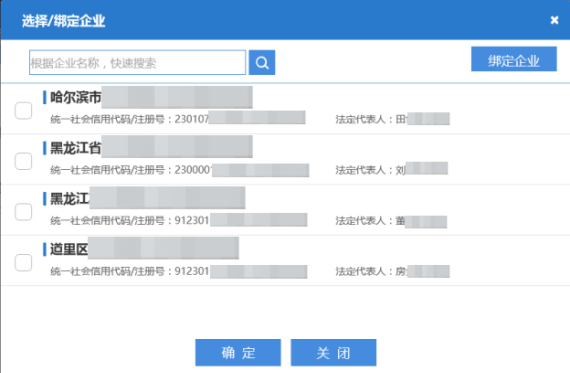Click the 选择/绑定企业 dialog title

[64, 21]
